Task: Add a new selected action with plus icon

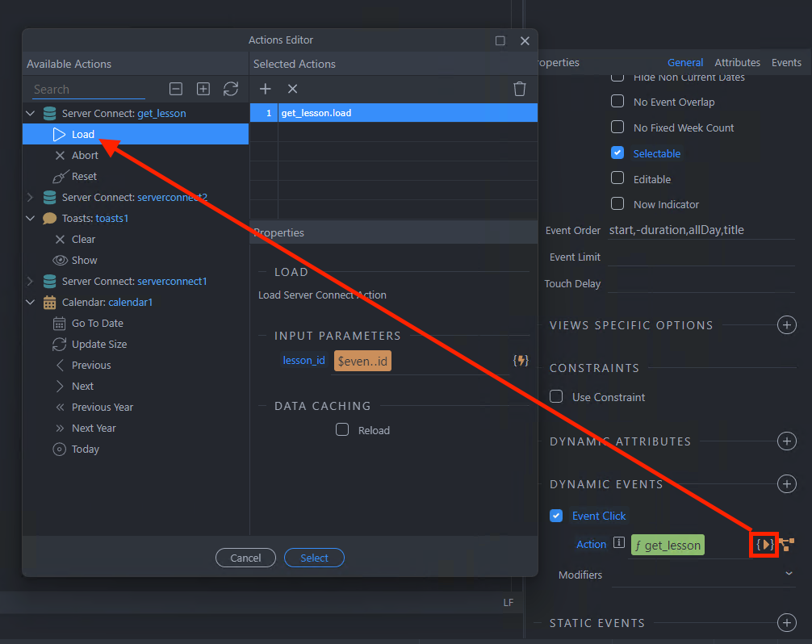Action: coord(265,89)
